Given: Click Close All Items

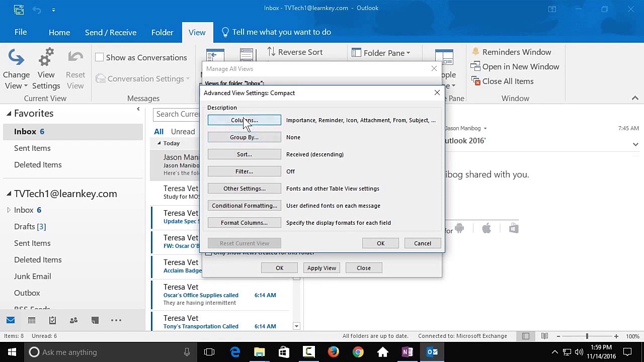Looking at the screenshot, I should [502, 81].
